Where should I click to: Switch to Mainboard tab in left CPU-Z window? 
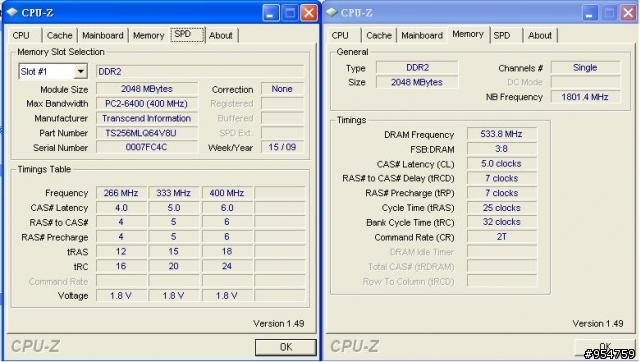103,36
